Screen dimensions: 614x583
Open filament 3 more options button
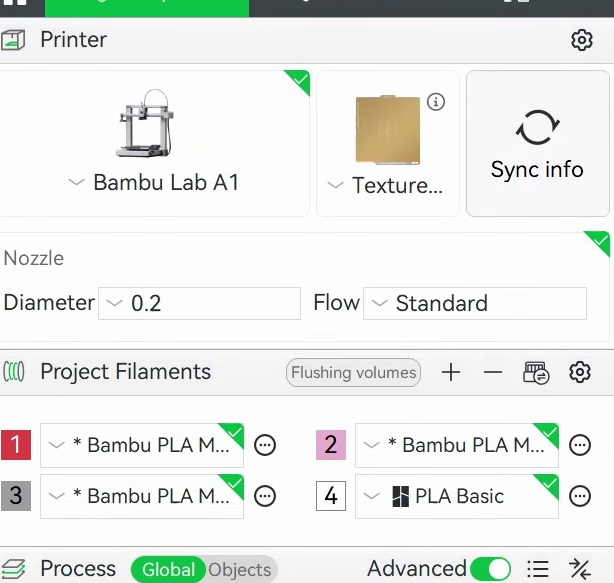265,496
